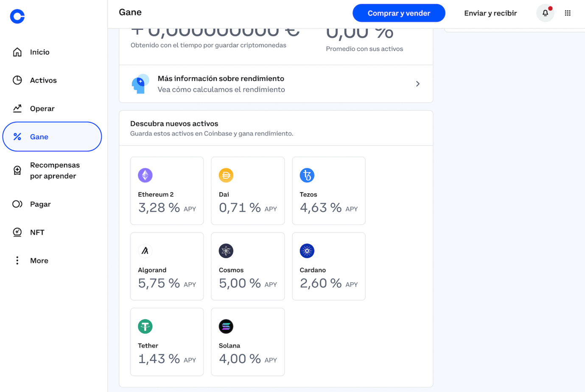Click Solana 4,00 % APY value

point(248,358)
